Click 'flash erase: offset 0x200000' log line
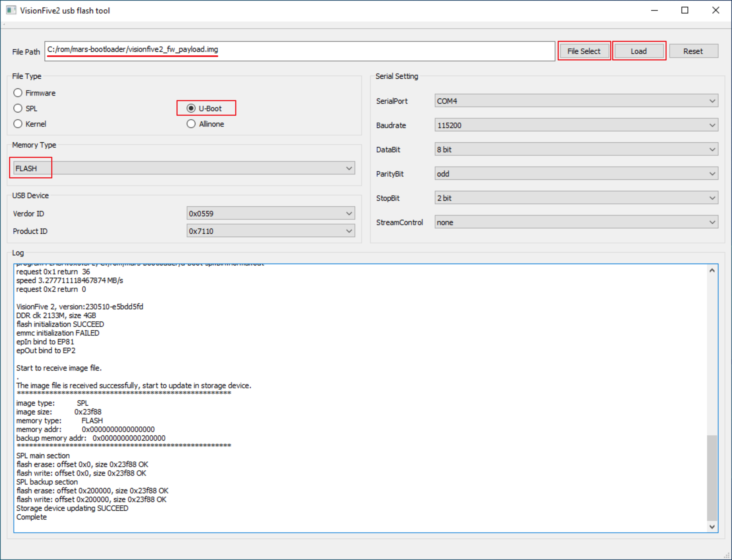 [92, 491]
